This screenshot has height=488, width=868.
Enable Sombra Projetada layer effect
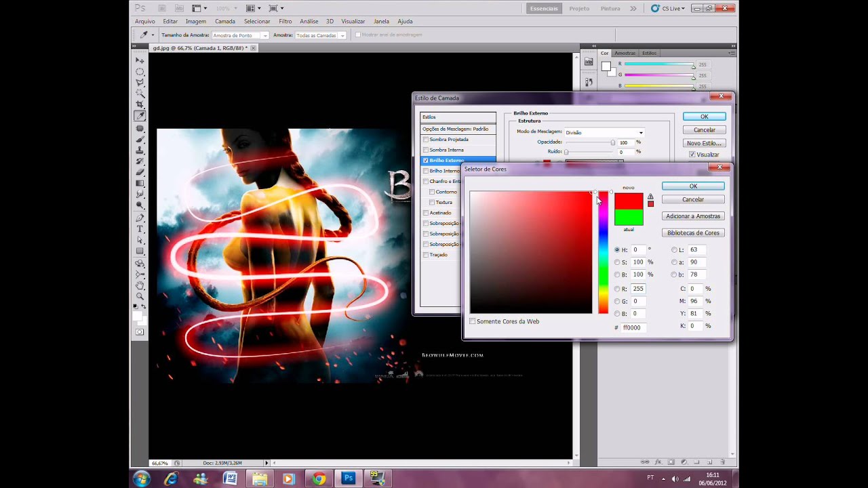point(425,140)
